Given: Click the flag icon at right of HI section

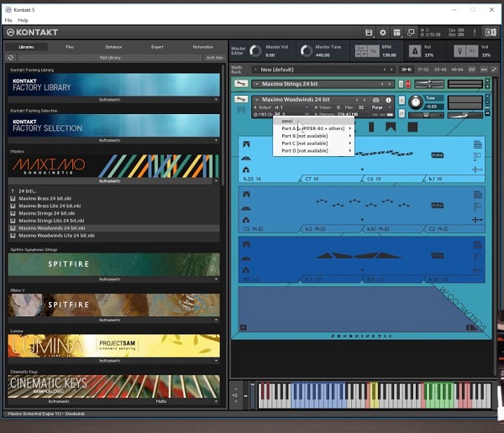Looking at the screenshot, I should pyautogui.click(x=477, y=157).
